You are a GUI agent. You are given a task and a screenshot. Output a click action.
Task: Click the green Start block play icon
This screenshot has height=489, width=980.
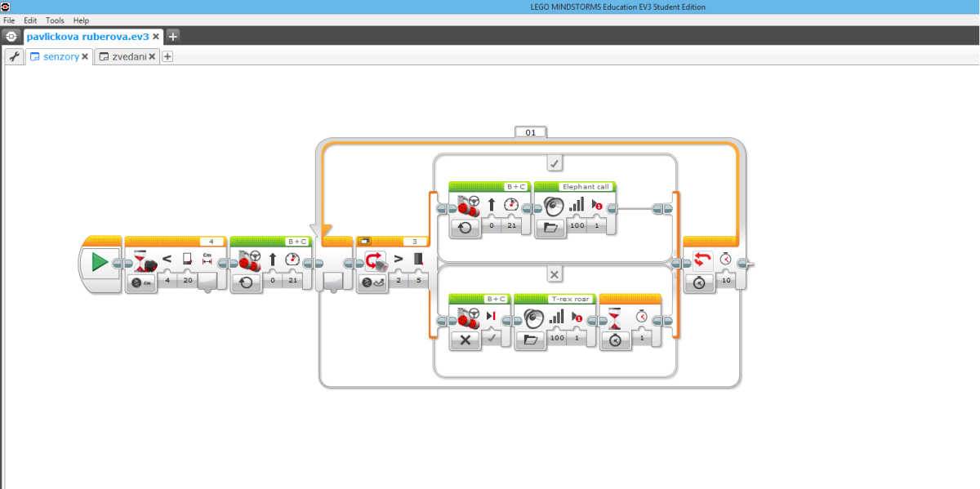(100, 263)
